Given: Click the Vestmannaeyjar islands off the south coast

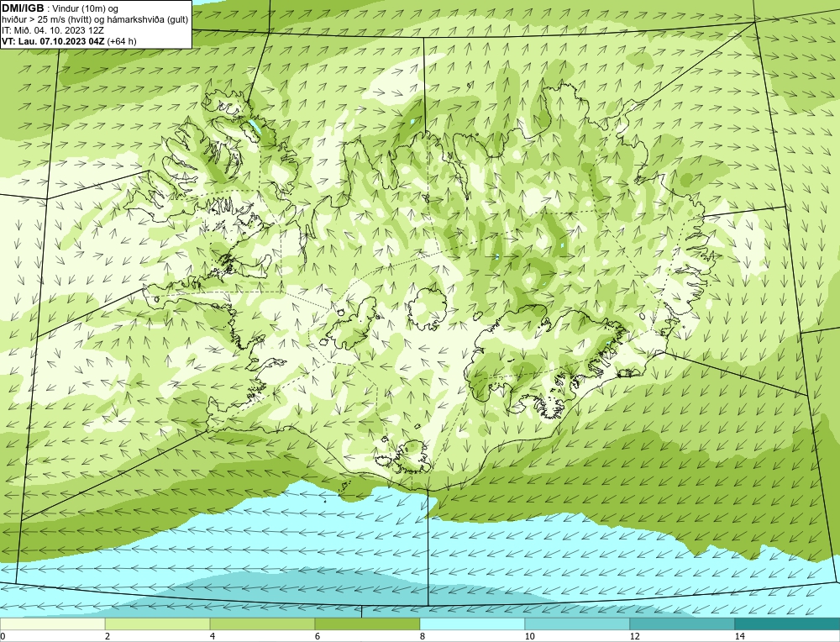Looking at the screenshot, I should point(345,486).
